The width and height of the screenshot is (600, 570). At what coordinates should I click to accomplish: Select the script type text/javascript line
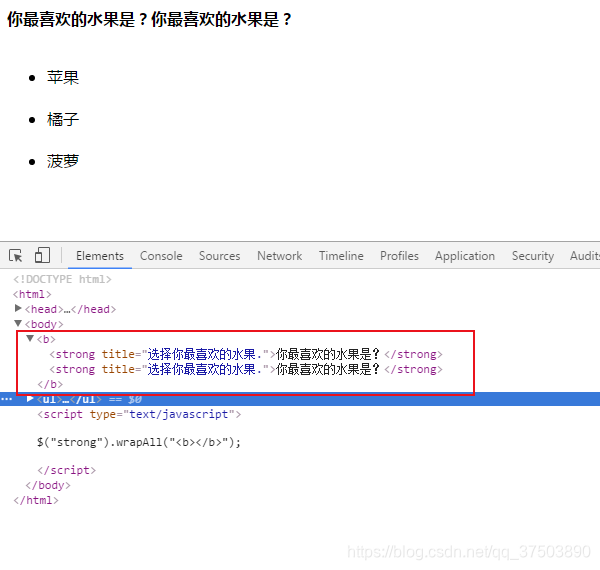(139, 414)
